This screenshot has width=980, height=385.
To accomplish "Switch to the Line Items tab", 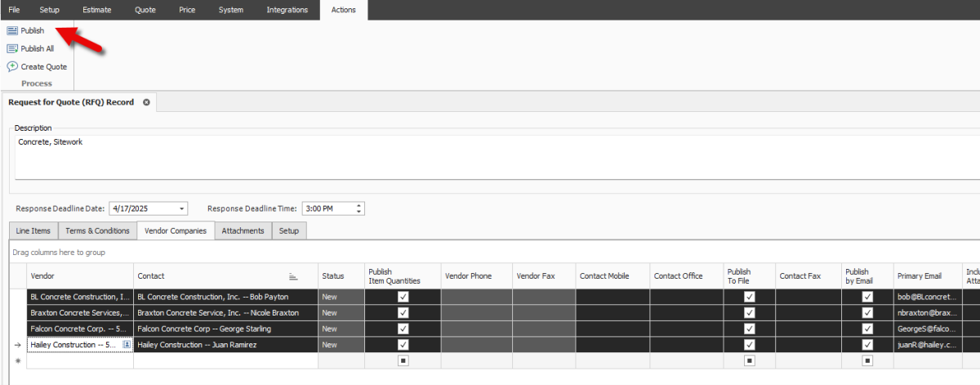I will point(33,231).
